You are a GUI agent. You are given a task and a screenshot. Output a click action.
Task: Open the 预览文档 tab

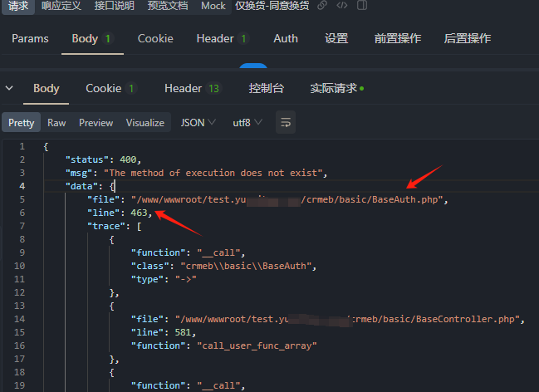tap(168, 6)
